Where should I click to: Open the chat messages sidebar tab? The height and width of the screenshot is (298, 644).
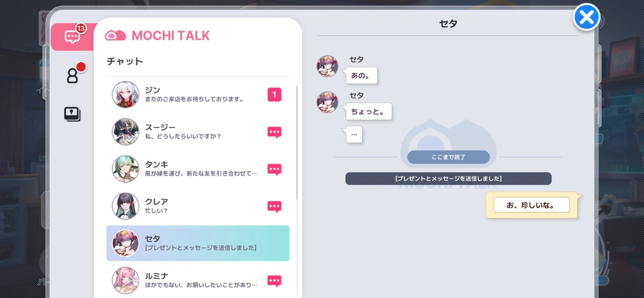click(x=72, y=37)
